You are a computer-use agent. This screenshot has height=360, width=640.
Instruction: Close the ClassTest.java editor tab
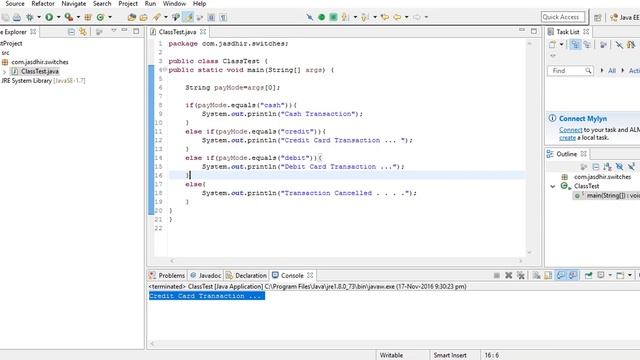[203, 32]
